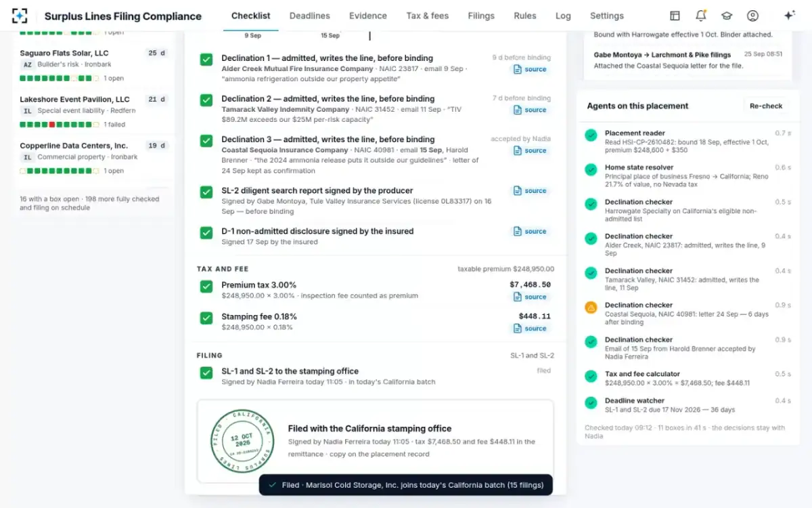The height and width of the screenshot is (508, 812).
Task: Click the green check icon beside Tax and fee calculator
Action: tap(591, 377)
